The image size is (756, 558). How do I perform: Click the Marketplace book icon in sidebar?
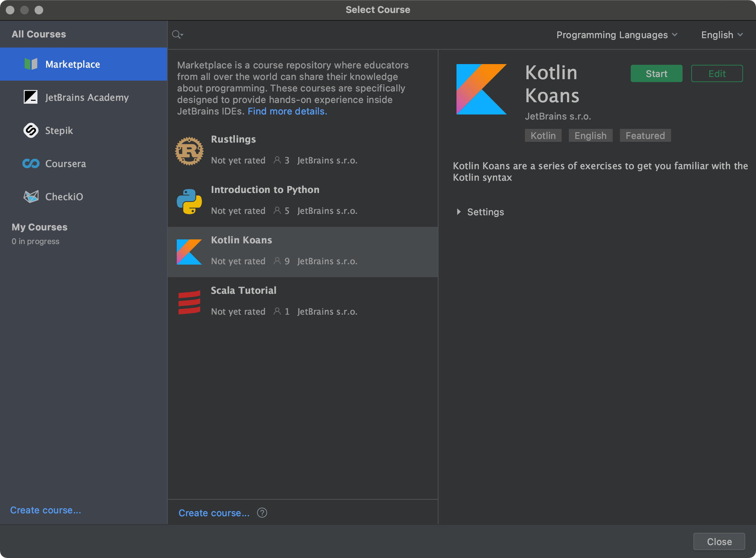pyautogui.click(x=31, y=64)
